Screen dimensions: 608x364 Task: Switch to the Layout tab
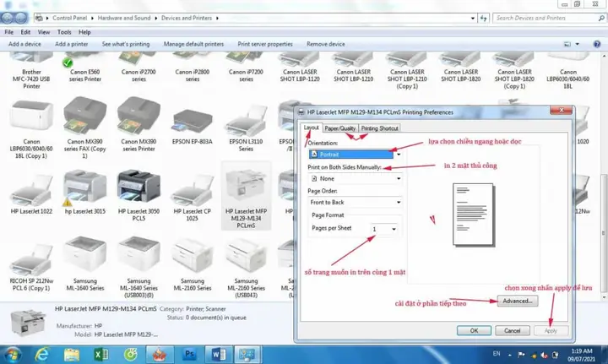tap(311, 128)
